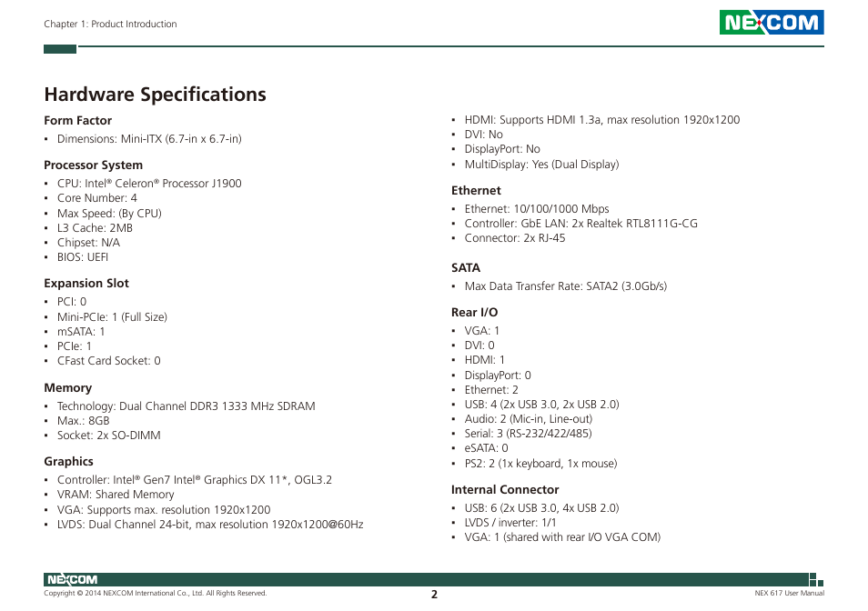Click the L3 Cache: 2MB line
Screen dimensions: 868x611
coord(95,228)
